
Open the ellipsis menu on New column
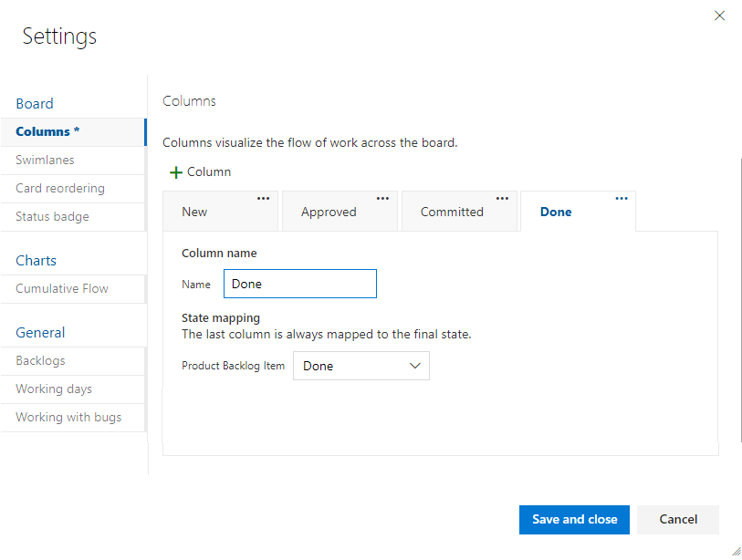tap(263, 199)
